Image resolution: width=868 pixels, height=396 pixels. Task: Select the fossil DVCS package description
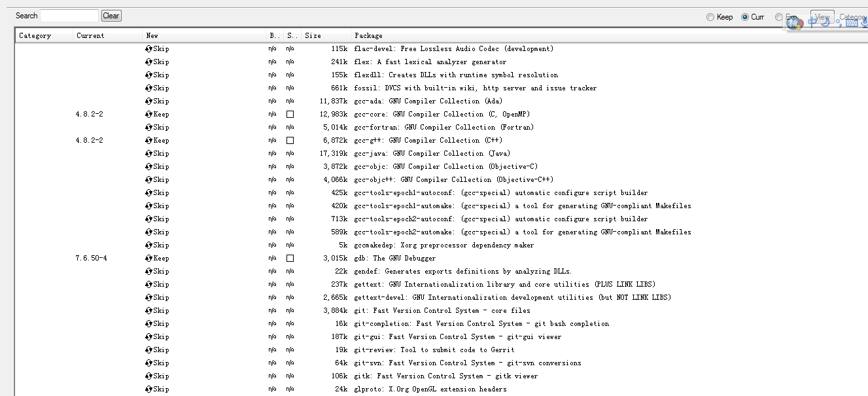click(x=475, y=88)
